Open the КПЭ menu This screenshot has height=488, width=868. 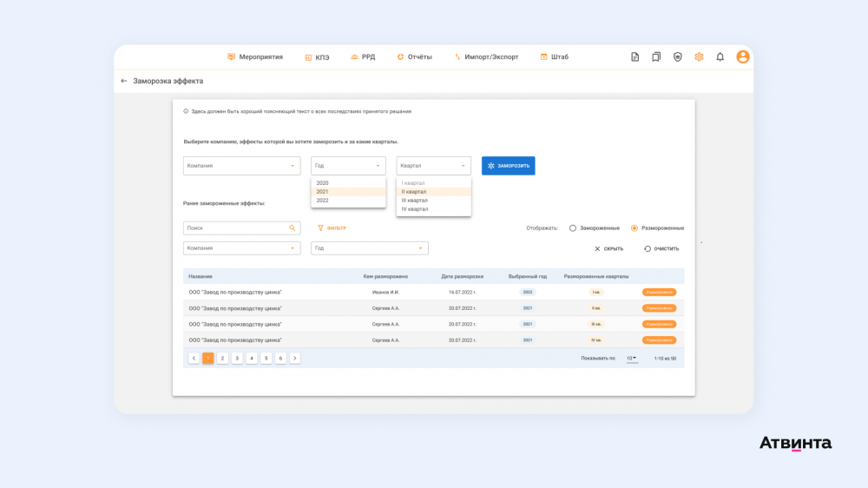317,57
